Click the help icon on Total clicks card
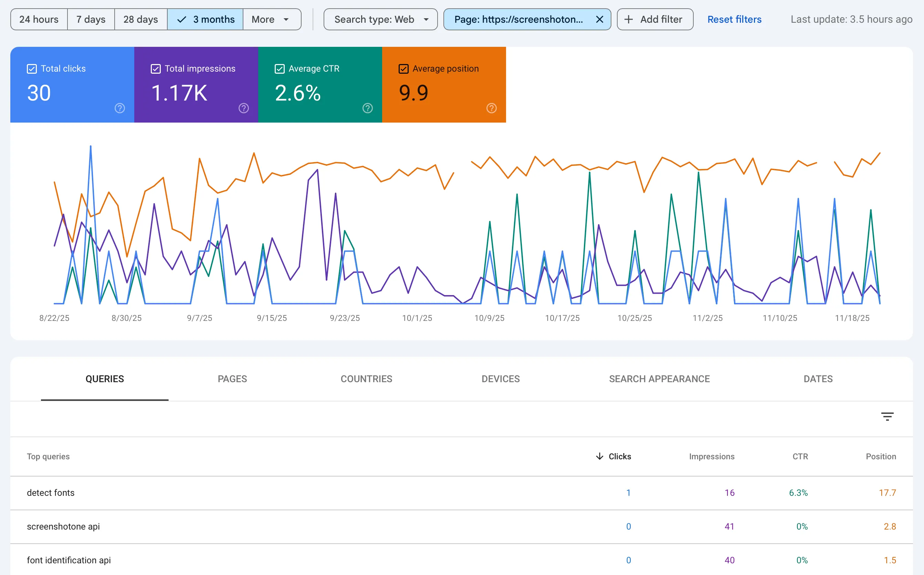Image resolution: width=924 pixels, height=575 pixels. tap(119, 108)
